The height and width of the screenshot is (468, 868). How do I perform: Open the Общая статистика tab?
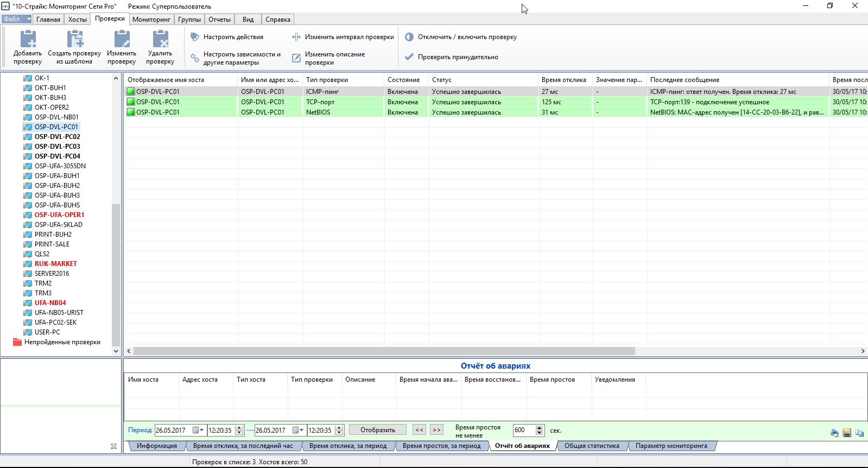[592, 446]
